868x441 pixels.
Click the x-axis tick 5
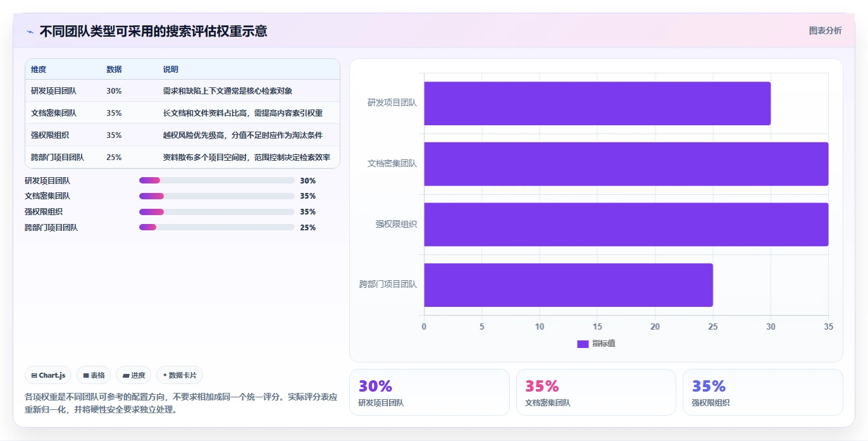coord(482,326)
